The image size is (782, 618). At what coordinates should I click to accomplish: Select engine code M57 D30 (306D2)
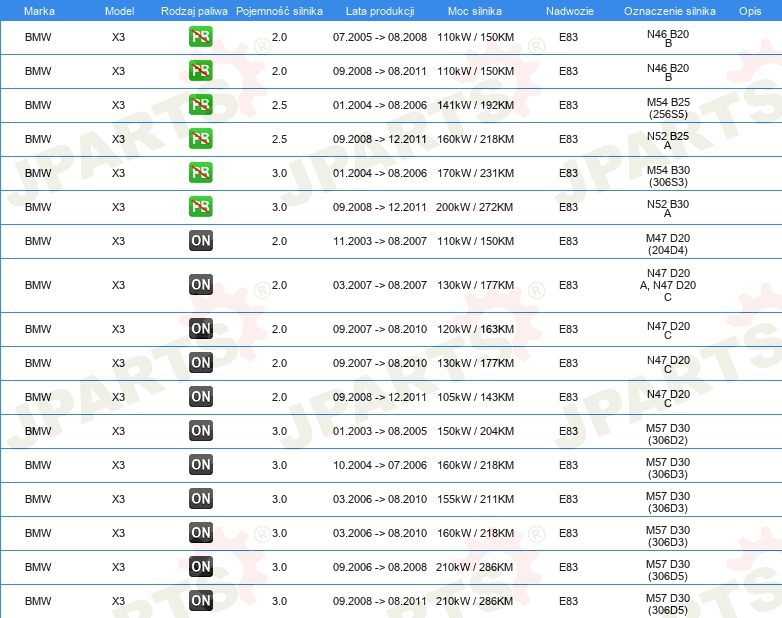click(668, 434)
